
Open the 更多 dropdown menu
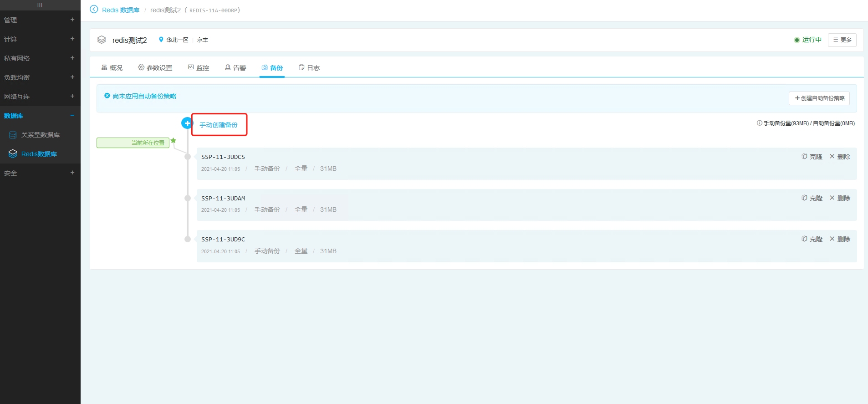pos(842,40)
